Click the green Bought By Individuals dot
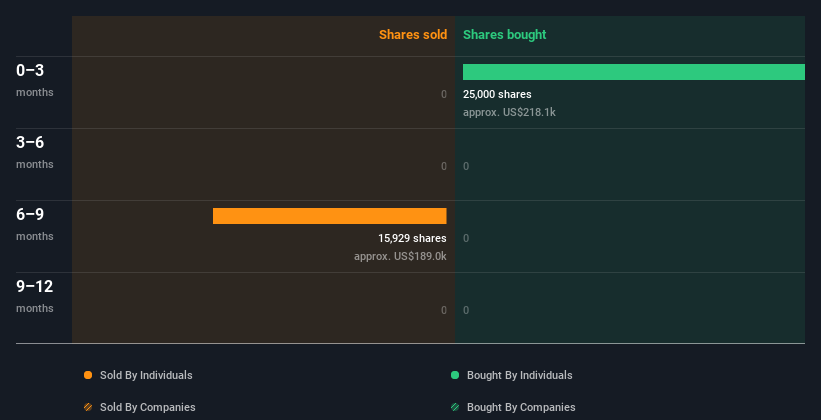 point(455,375)
